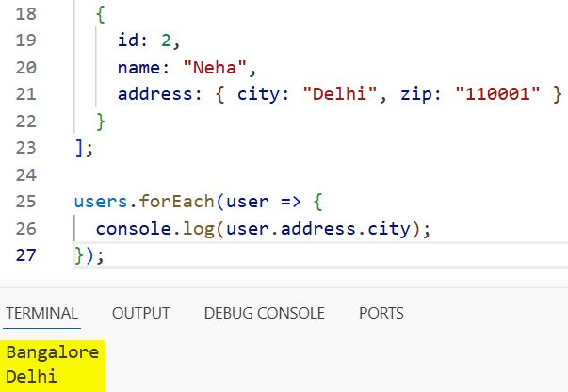Click line number 26 in gutter

click(26, 229)
